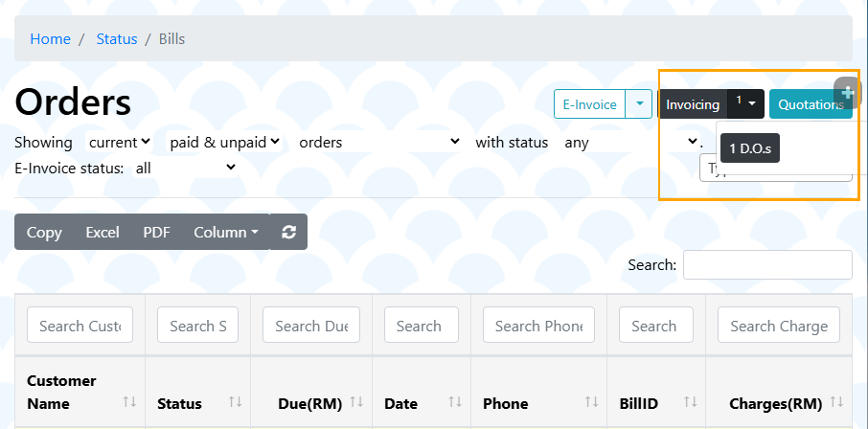Sort the Due(RM) column using its arrows
Screen dimensions: 868x429
tap(356, 402)
